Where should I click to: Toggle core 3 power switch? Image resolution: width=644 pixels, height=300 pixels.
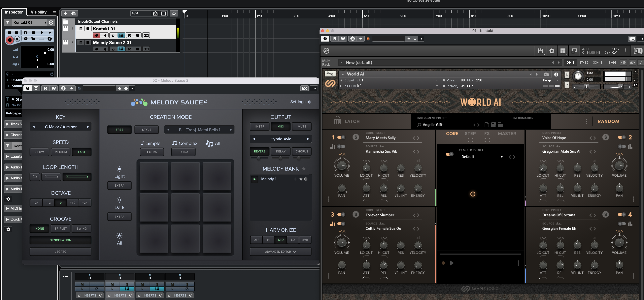click(x=341, y=214)
